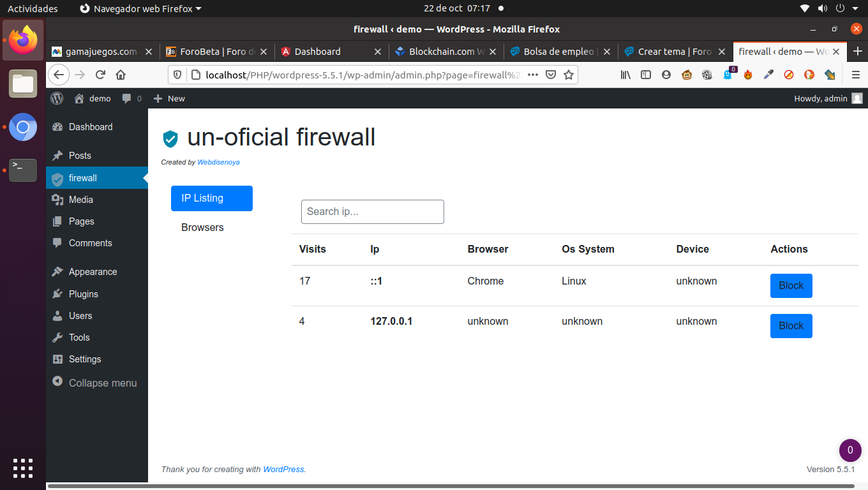
Task: Reload the current page
Action: 100,75
